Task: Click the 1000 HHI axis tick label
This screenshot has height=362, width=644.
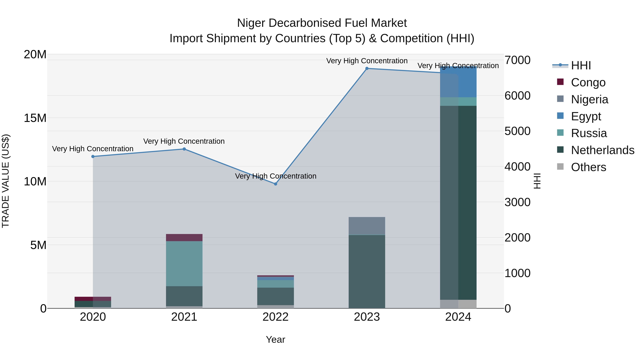Action: click(518, 273)
